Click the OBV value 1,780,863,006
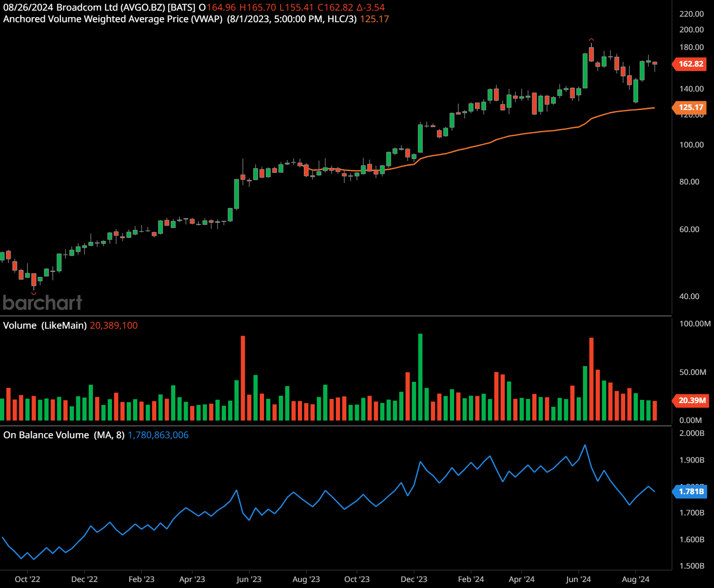 [x=158, y=435]
